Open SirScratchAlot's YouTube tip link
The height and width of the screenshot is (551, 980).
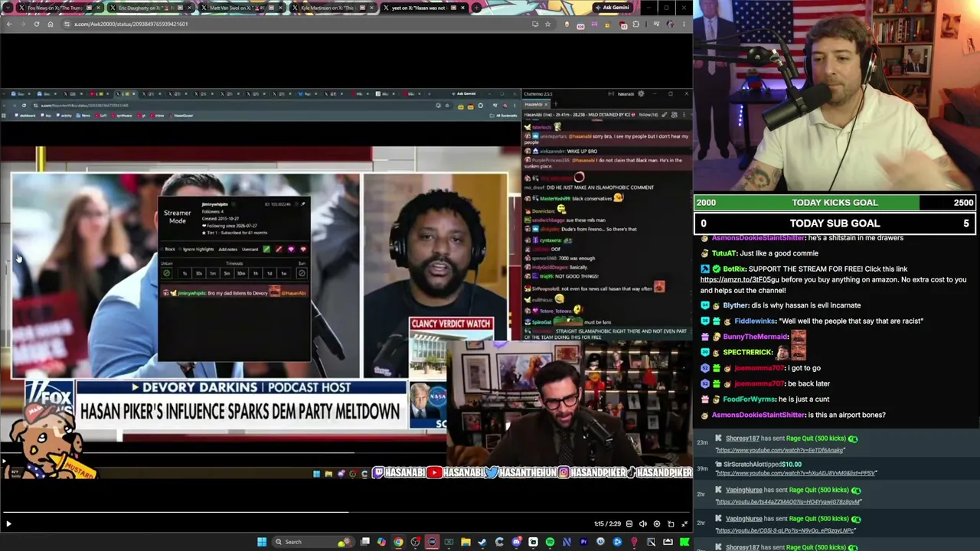(x=796, y=473)
